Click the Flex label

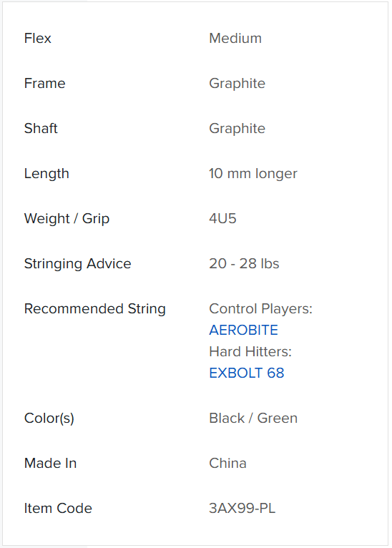tap(38, 38)
